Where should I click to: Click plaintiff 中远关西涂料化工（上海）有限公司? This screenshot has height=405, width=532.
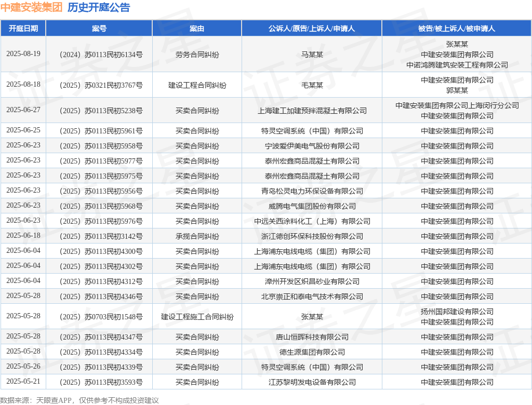pyautogui.click(x=312, y=221)
